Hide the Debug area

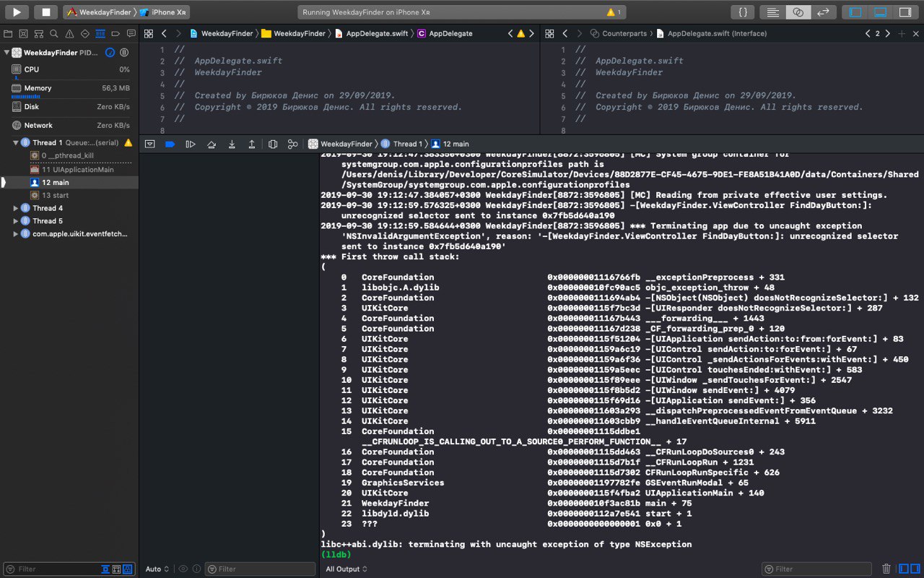click(x=881, y=12)
